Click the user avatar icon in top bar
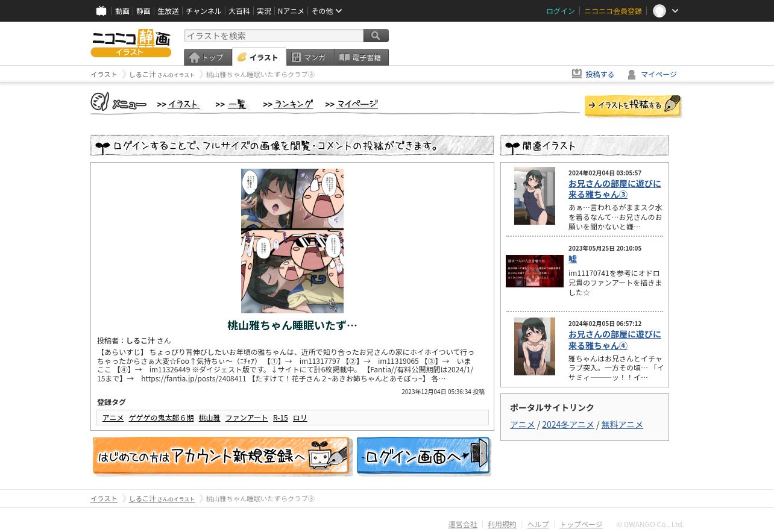The width and height of the screenshot is (774, 532). pos(659,11)
